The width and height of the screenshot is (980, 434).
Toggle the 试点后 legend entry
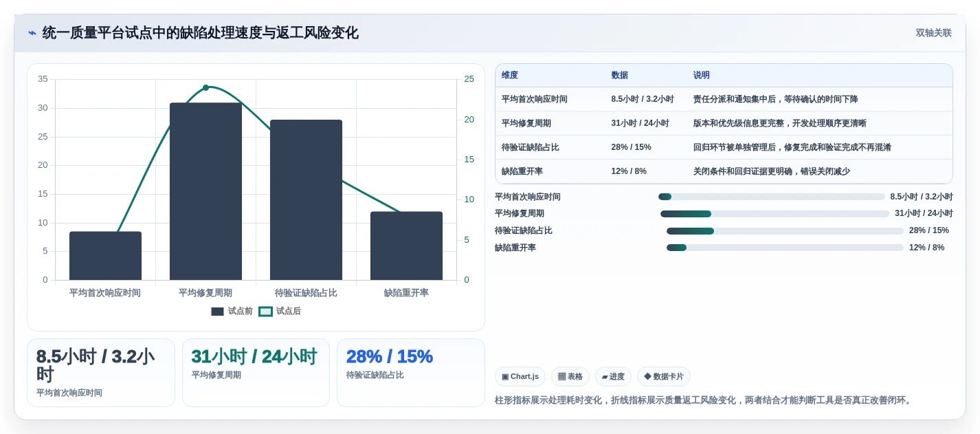pyautogui.click(x=280, y=312)
